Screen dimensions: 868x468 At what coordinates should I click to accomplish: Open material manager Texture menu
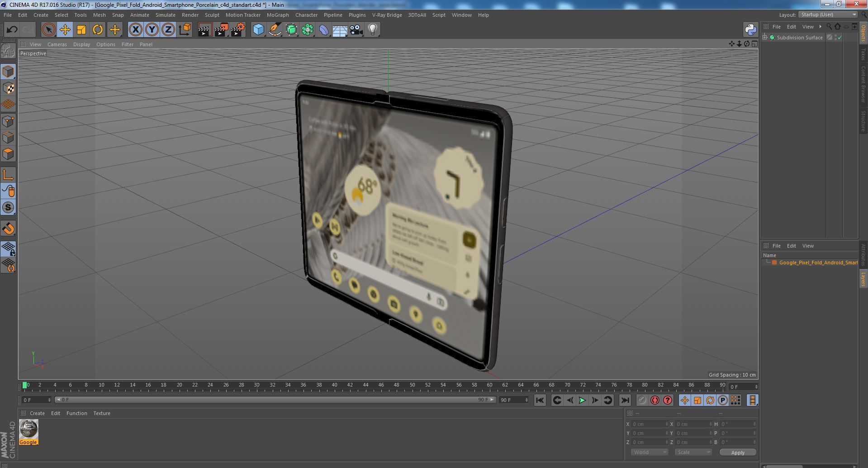point(101,413)
